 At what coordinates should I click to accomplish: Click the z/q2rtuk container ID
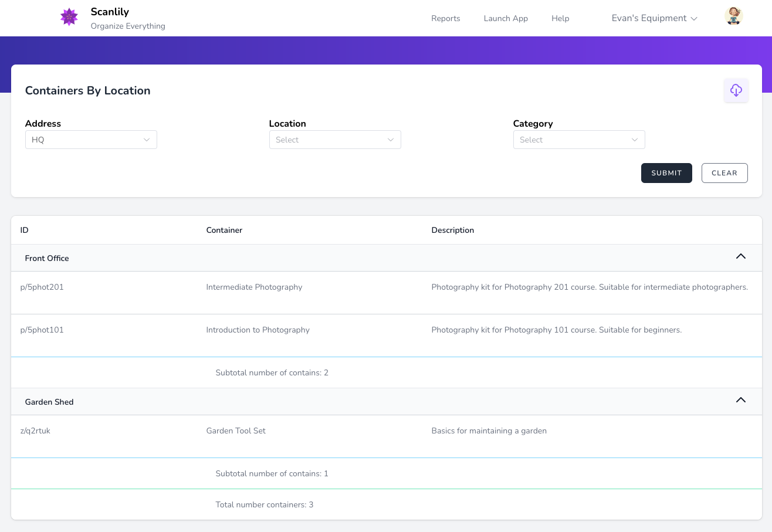35,431
